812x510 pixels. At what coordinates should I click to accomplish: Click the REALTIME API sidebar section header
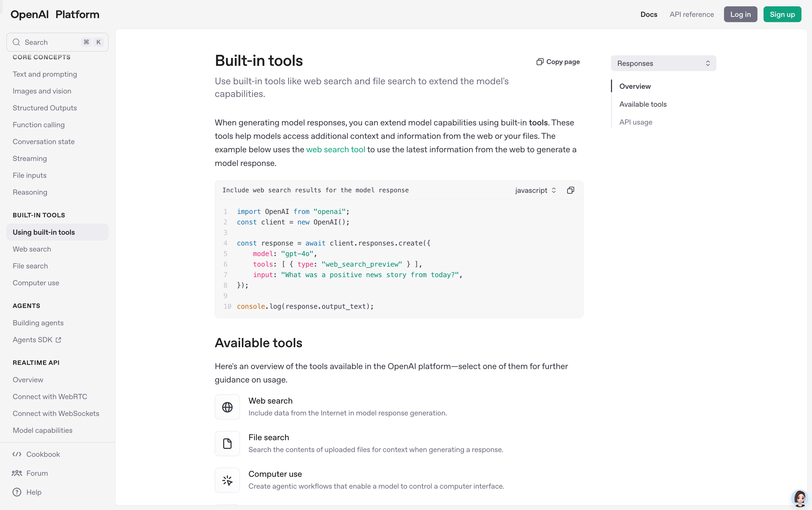36,363
